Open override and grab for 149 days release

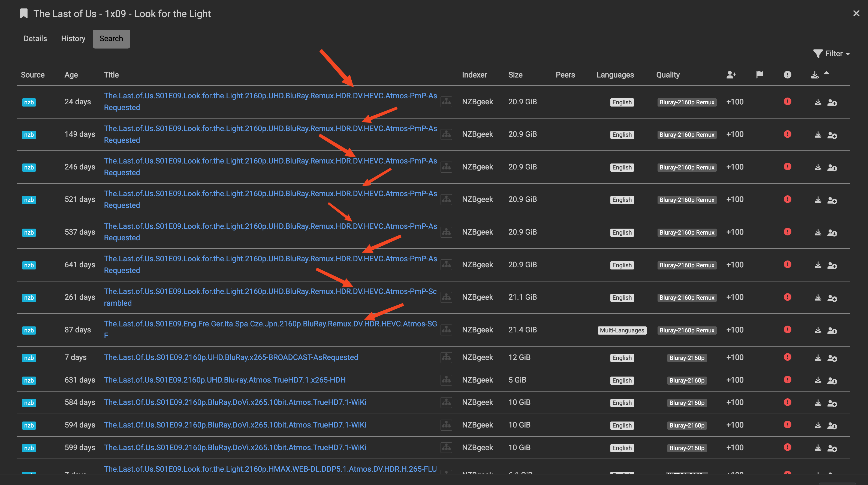click(x=832, y=135)
